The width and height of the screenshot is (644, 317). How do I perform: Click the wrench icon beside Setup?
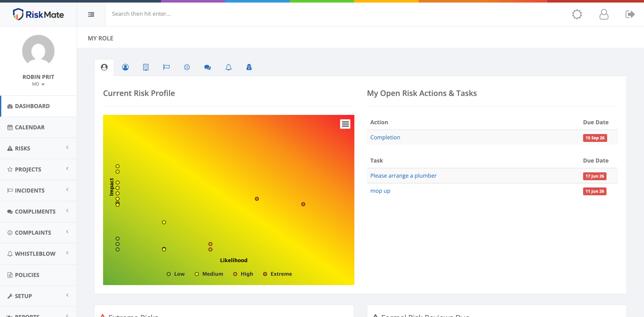point(10,296)
